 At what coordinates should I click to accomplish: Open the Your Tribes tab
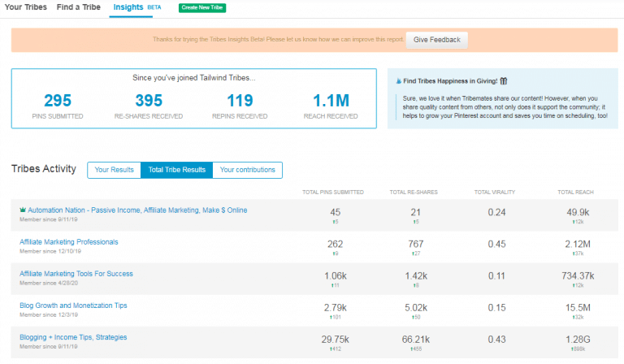tap(26, 7)
